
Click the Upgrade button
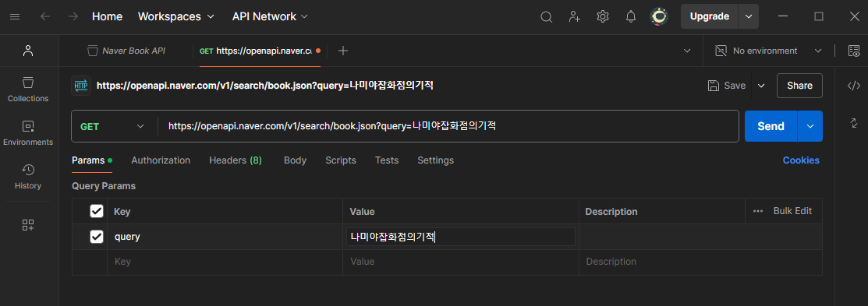point(710,16)
